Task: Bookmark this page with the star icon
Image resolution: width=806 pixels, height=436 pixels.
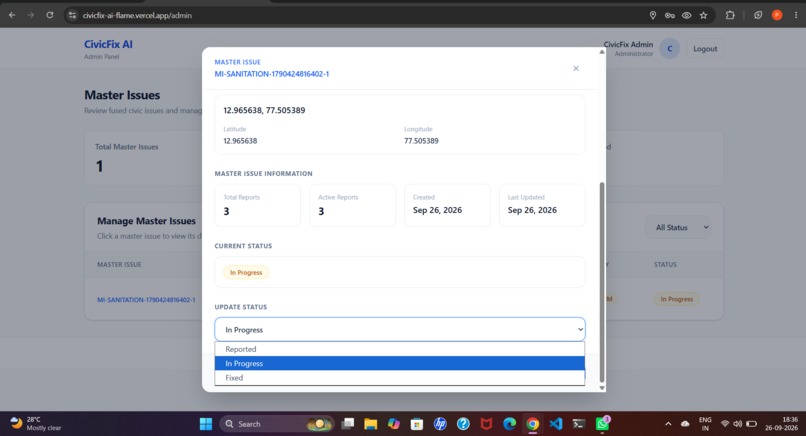Action: [703, 15]
